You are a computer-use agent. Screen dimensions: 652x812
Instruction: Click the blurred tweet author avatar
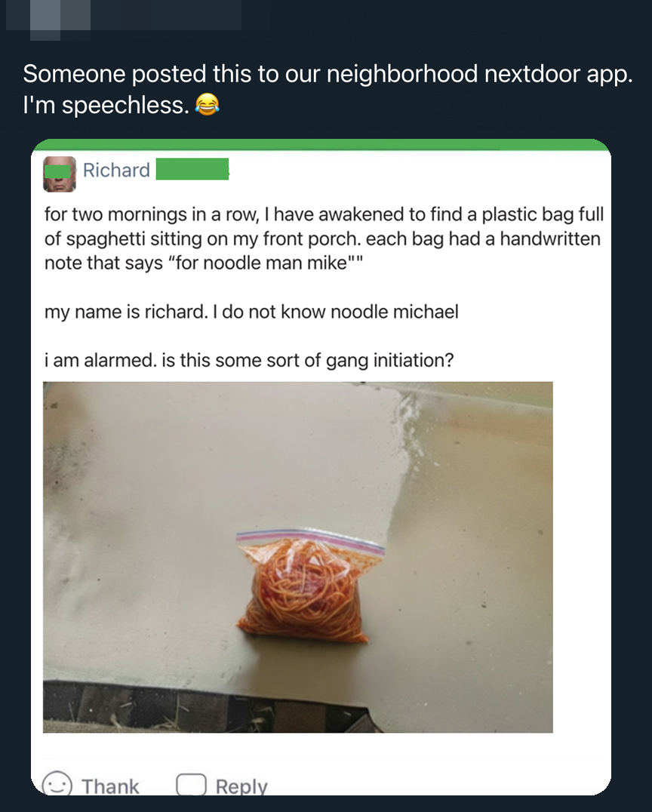tap(48, 17)
